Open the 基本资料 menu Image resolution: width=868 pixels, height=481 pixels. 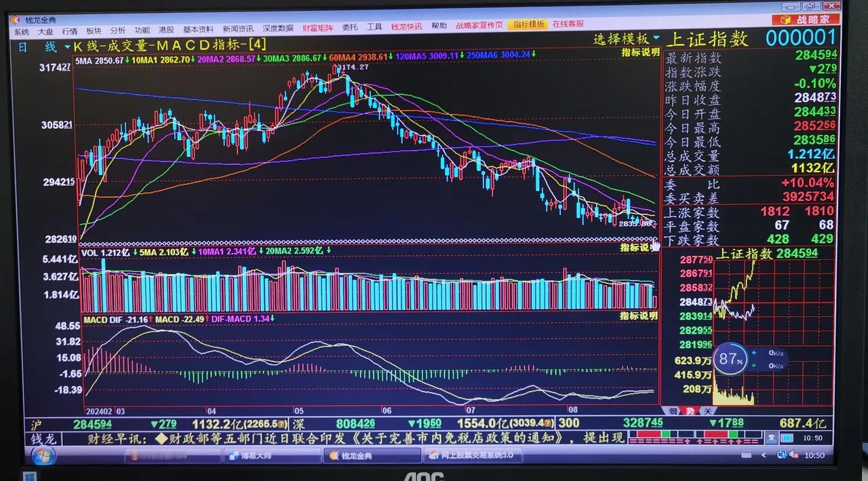[x=198, y=29]
